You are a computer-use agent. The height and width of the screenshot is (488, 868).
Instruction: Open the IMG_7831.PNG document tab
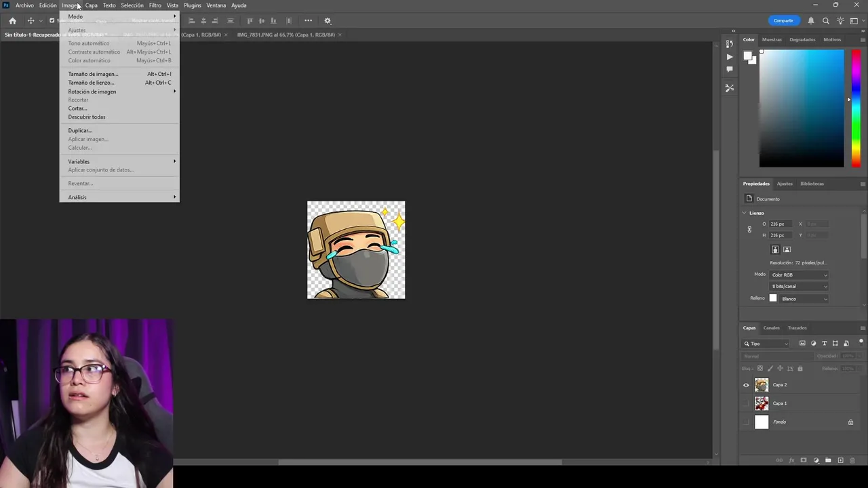[x=285, y=35]
